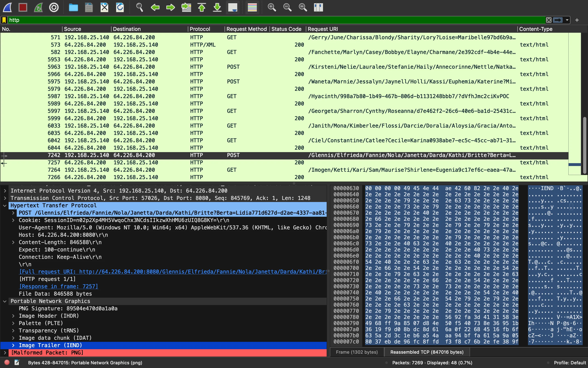This screenshot has width=588, height=368.
Task: Apply the display filter arrow
Action: coord(558,20)
